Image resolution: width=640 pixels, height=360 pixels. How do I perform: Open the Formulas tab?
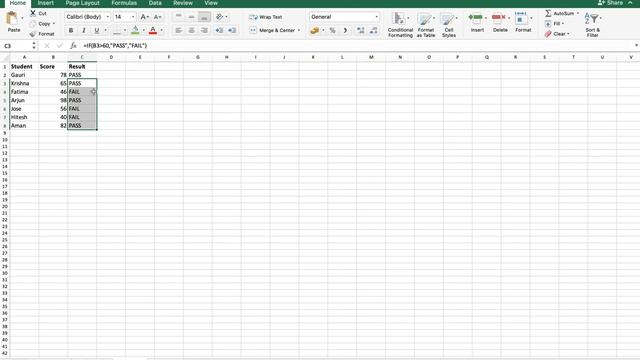124,3
